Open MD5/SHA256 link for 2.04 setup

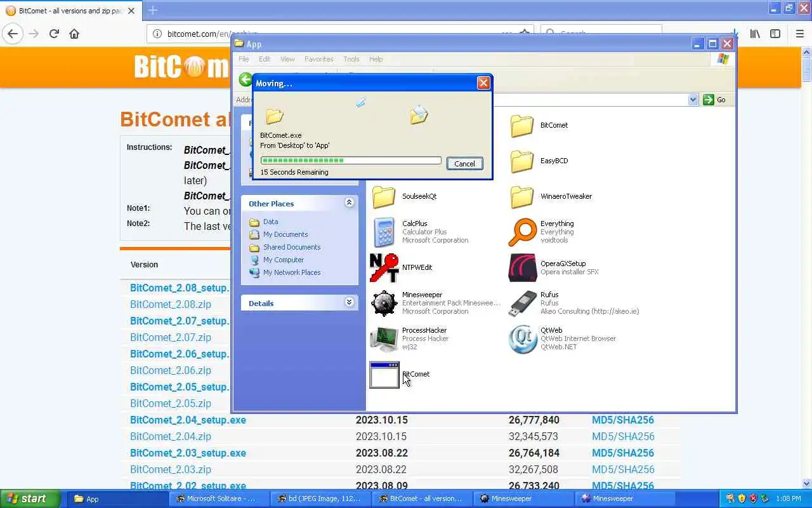(623, 420)
